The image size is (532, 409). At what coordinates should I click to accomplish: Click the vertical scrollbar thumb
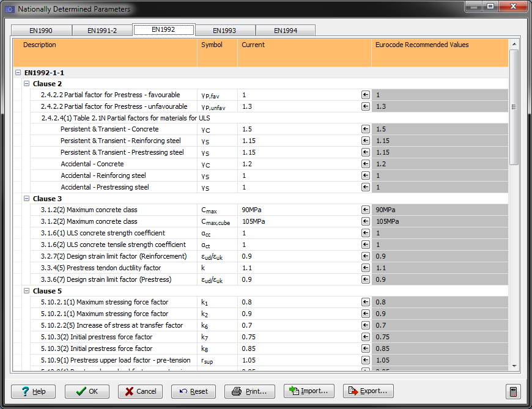(514, 107)
